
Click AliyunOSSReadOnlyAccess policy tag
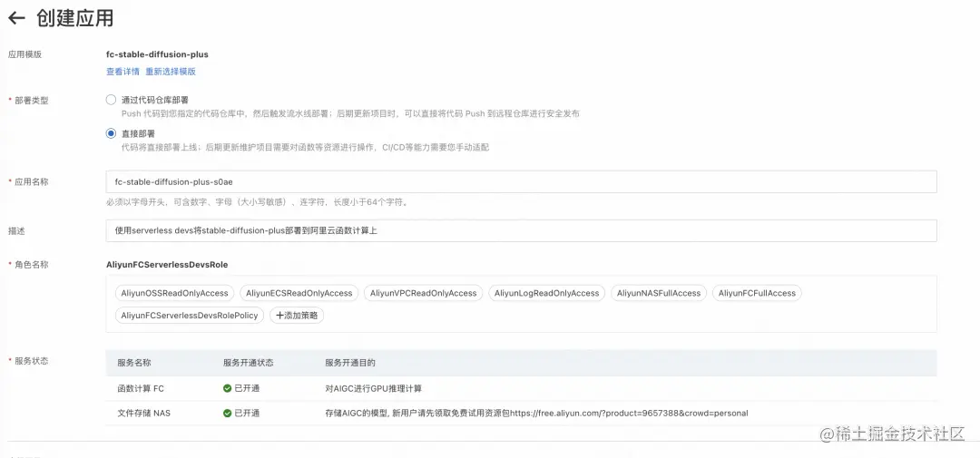coord(175,293)
